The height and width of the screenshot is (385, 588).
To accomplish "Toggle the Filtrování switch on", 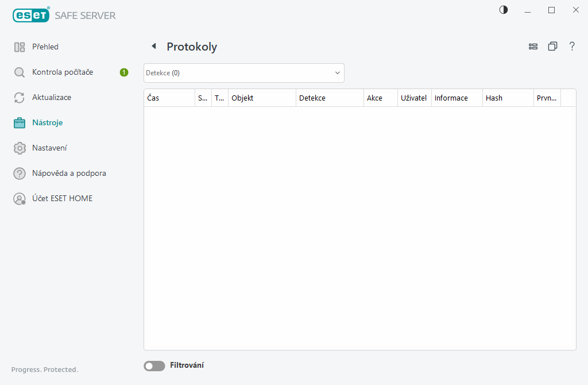I will (x=154, y=365).
